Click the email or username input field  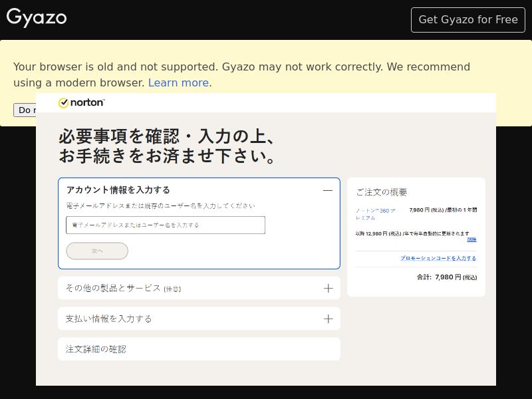165,225
